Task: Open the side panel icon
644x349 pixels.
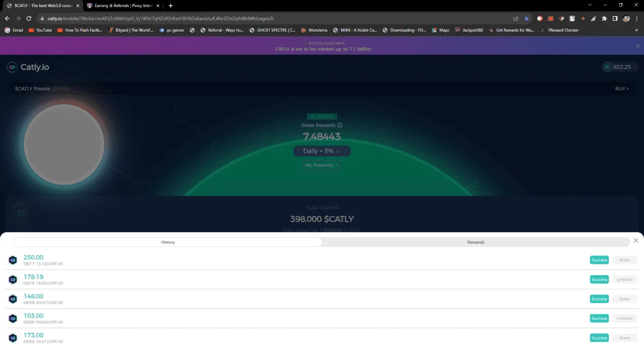Action: click(615, 18)
